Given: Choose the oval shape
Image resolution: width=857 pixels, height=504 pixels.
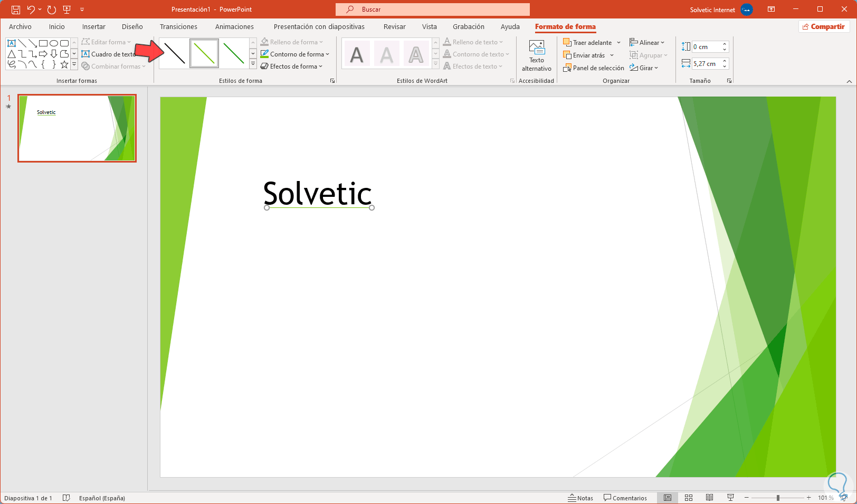Looking at the screenshot, I should pyautogui.click(x=54, y=43).
